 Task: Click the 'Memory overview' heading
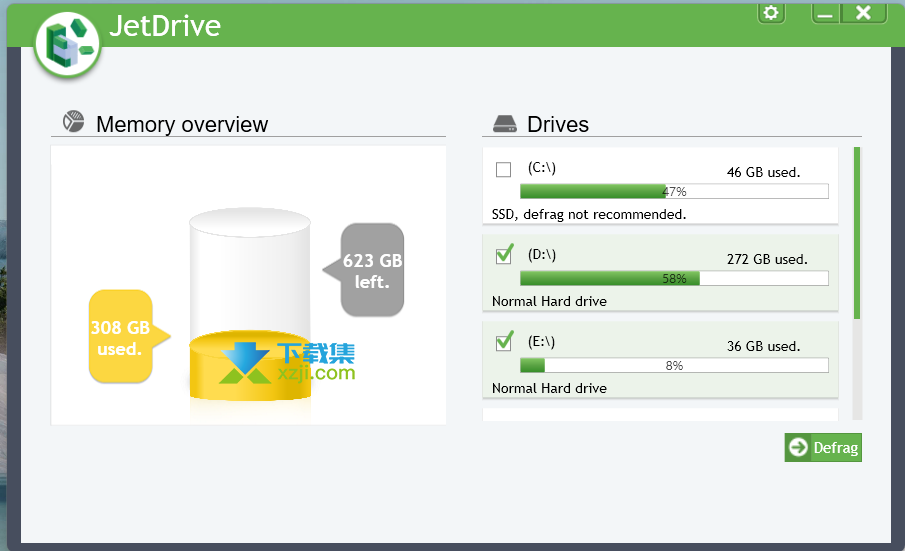pos(182,124)
